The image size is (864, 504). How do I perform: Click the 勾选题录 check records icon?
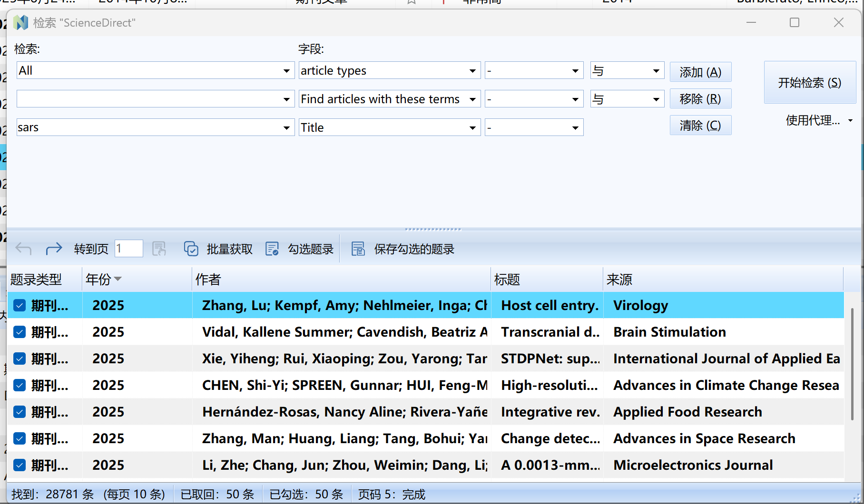pyautogui.click(x=272, y=248)
